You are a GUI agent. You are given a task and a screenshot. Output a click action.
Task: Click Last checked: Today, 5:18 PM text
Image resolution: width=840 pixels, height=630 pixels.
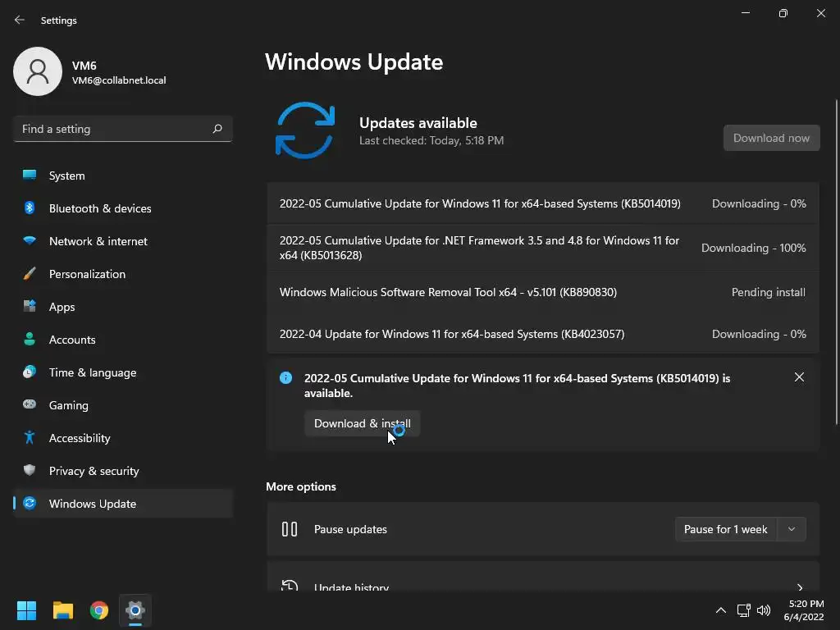[x=431, y=141]
